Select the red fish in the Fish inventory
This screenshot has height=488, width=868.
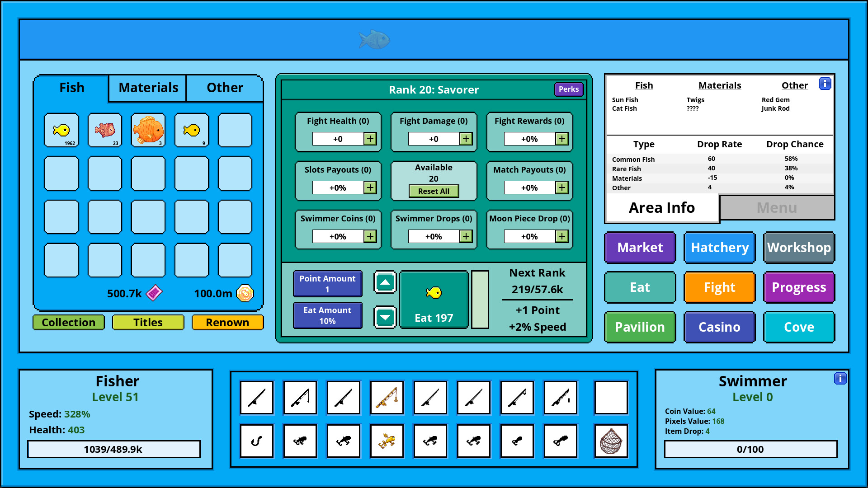pyautogui.click(x=105, y=130)
